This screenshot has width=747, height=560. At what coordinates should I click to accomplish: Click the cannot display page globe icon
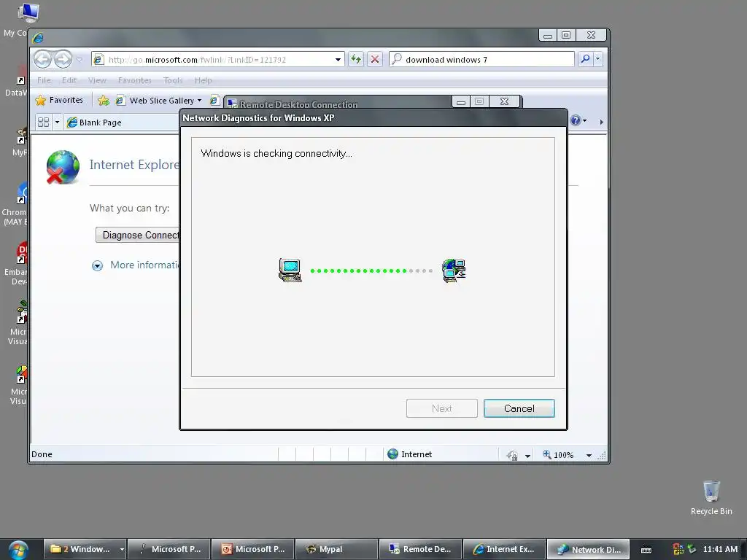pyautogui.click(x=63, y=167)
